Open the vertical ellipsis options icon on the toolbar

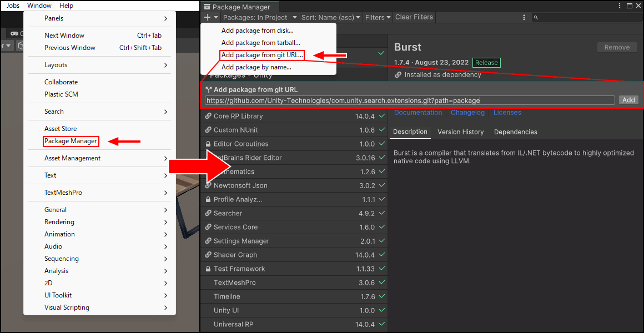[524, 17]
